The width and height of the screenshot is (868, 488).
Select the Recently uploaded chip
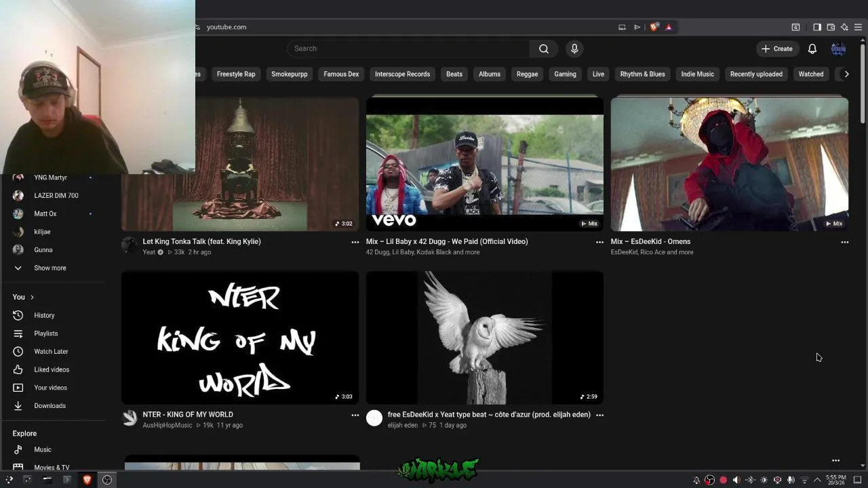click(756, 74)
